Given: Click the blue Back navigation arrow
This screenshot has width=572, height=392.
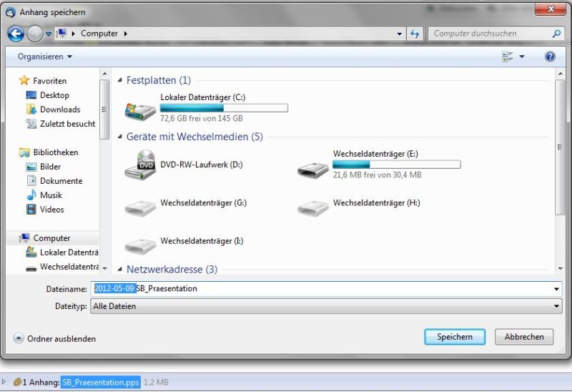Looking at the screenshot, I should pos(16,34).
